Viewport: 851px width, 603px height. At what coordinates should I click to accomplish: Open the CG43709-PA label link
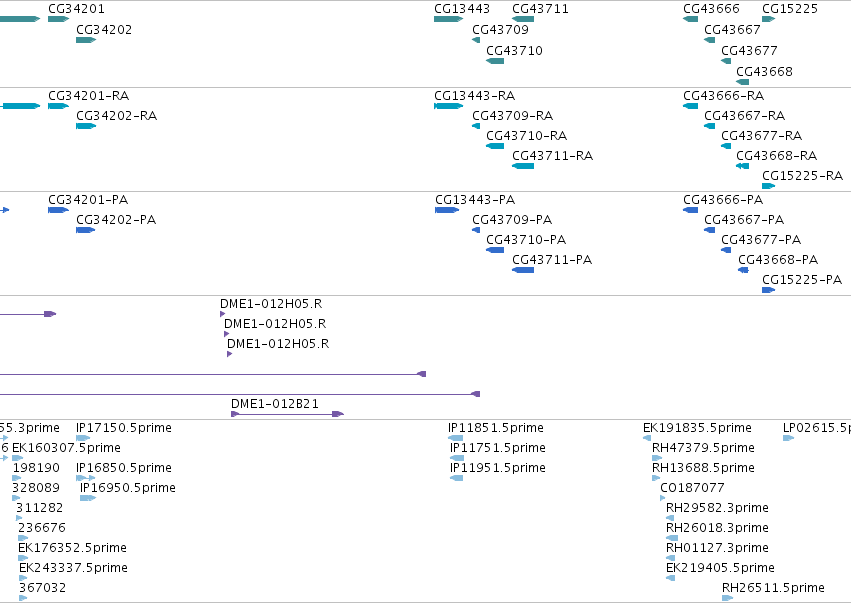pos(512,219)
